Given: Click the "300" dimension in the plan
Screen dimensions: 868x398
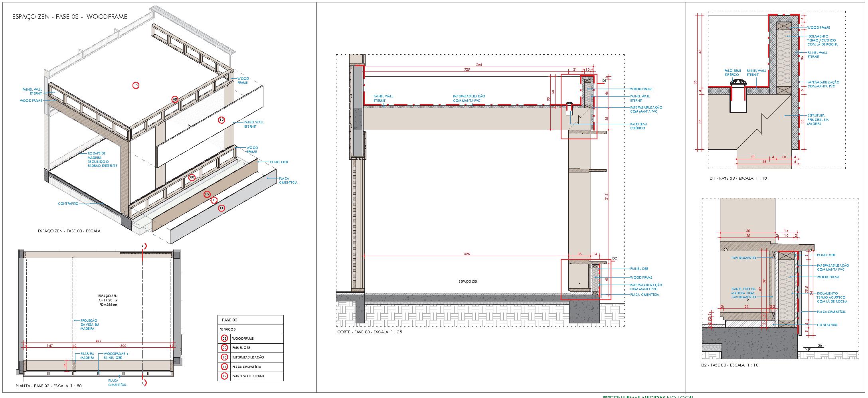Looking at the screenshot, I should [123, 346].
